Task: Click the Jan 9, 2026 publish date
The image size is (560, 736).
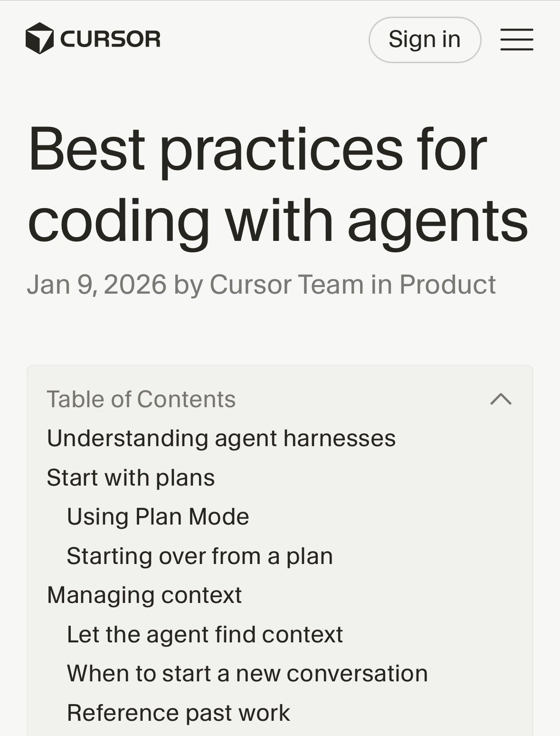Action: pyautogui.click(x=97, y=285)
